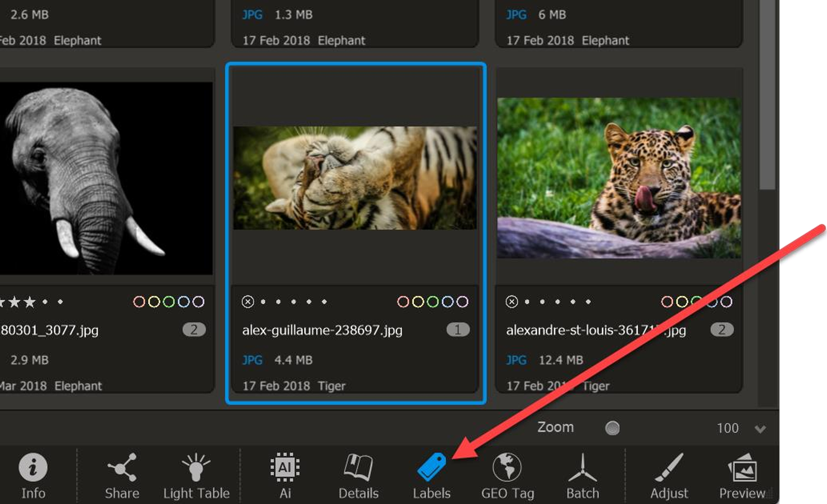
Task: Click the vertical scrollbar of the grid
Action: pos(767,94)
